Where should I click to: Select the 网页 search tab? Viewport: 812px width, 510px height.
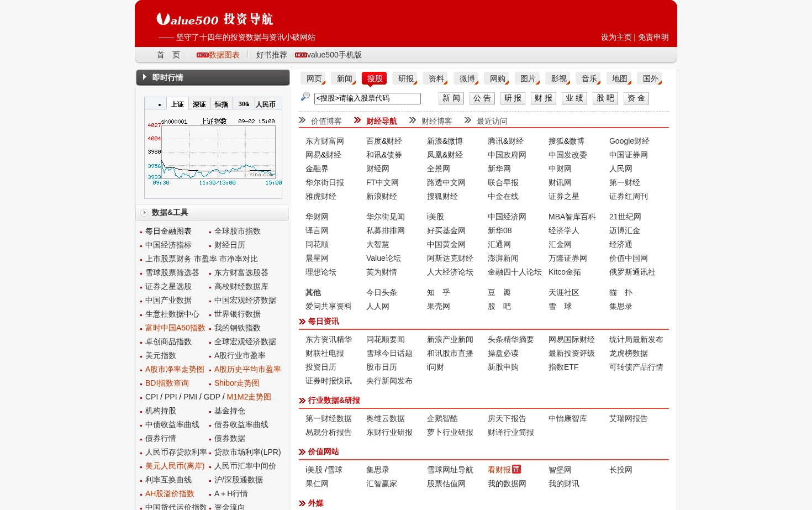click(313, 78)
